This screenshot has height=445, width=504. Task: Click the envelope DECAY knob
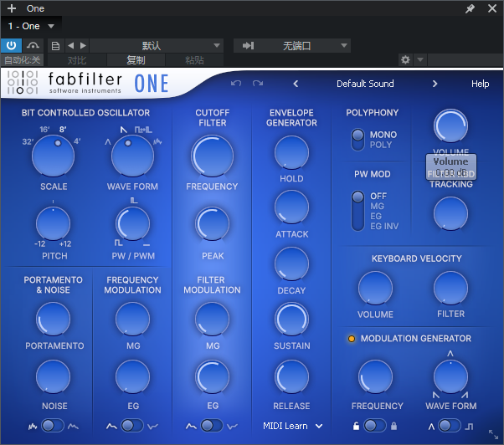tap(291, 263)
